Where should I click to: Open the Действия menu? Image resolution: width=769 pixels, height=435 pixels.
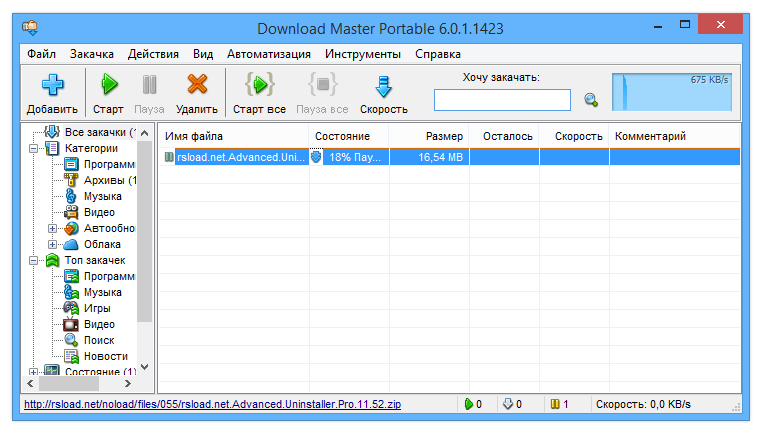point(153,54)
